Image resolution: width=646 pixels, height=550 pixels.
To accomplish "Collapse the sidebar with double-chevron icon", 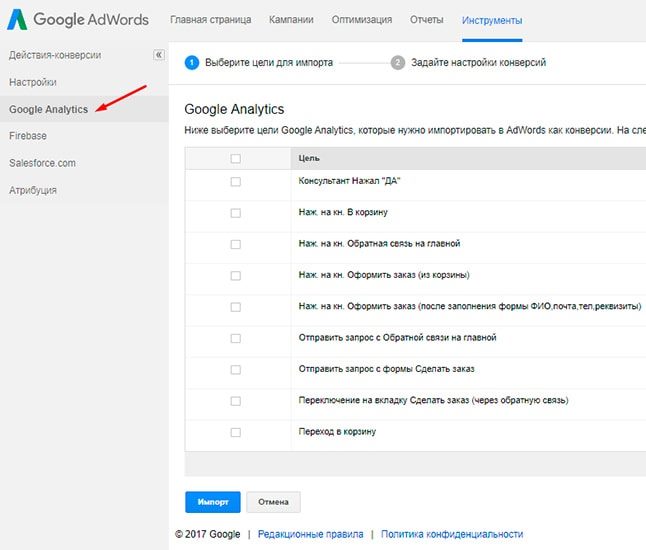I will coord(159,55).
